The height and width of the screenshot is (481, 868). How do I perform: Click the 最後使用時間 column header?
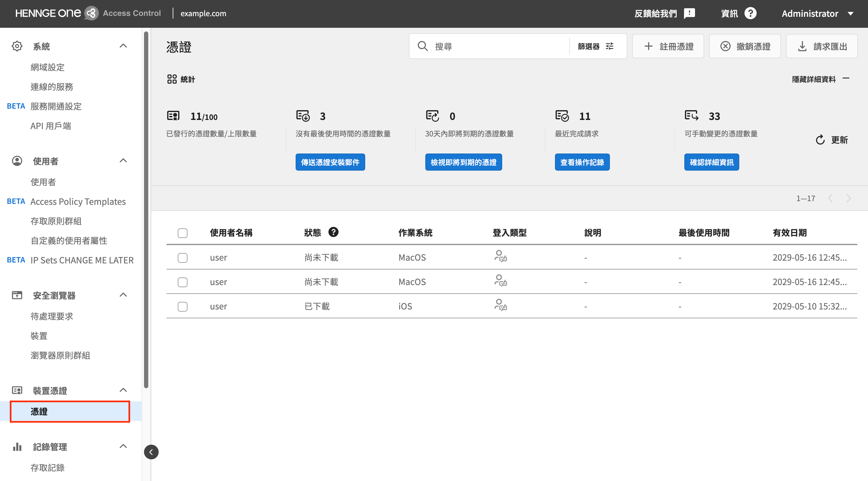tap(704, 233)
